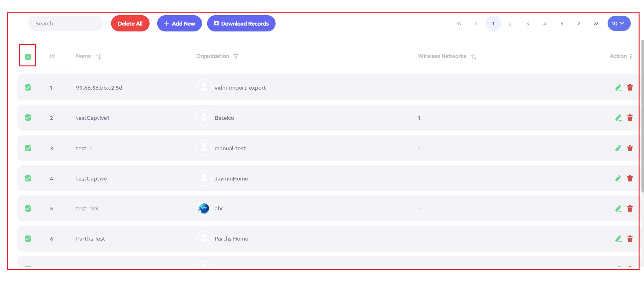Open Action column three-dot menu

[631, 56]
